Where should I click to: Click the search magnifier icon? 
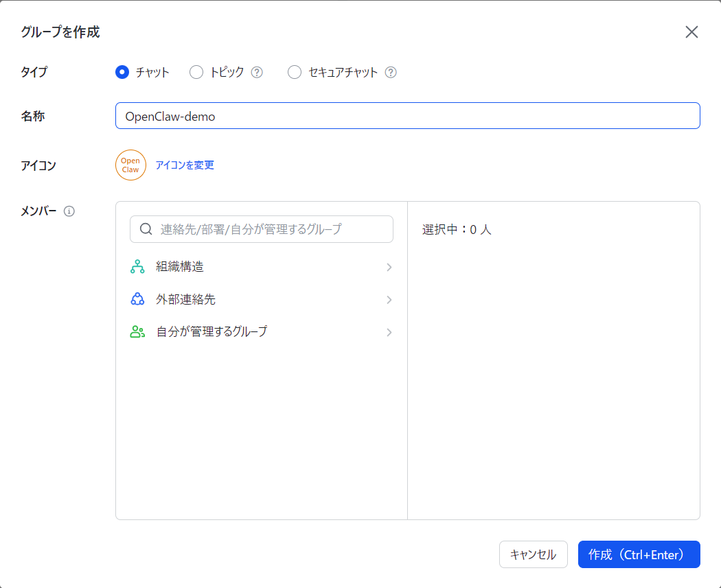[x=146, y=228]
